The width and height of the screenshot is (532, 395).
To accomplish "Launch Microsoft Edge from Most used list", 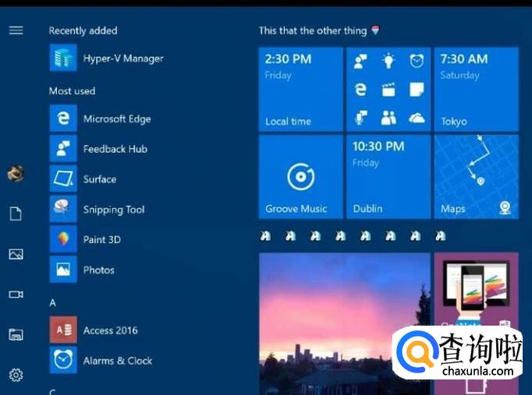I will pos(101,118).
